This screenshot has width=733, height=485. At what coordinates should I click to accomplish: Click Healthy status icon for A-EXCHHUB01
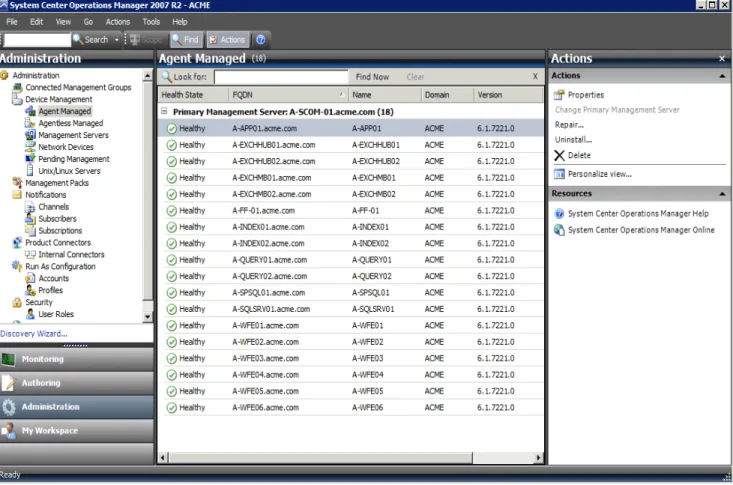pyautogui.click(x=172, y=145)
